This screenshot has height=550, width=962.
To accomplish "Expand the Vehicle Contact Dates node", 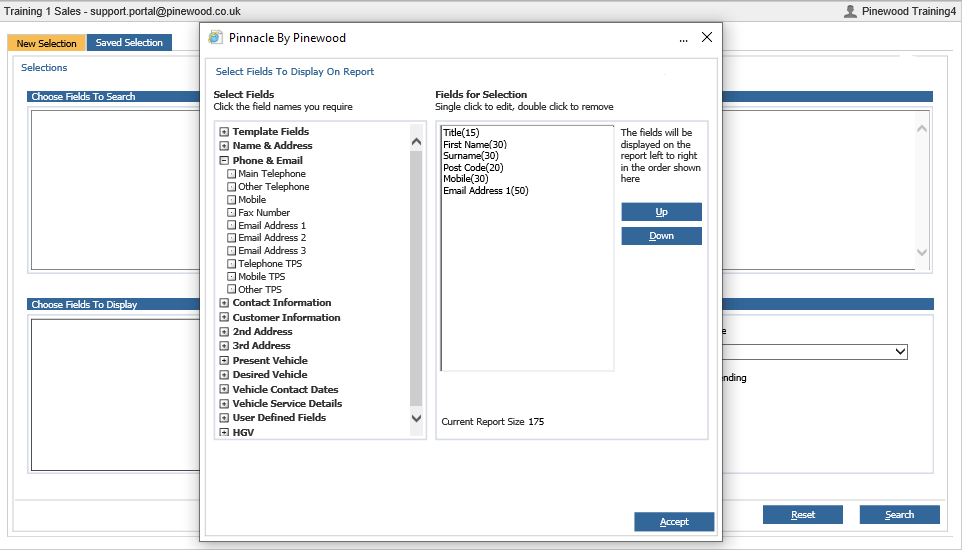I will coord(224,390).
